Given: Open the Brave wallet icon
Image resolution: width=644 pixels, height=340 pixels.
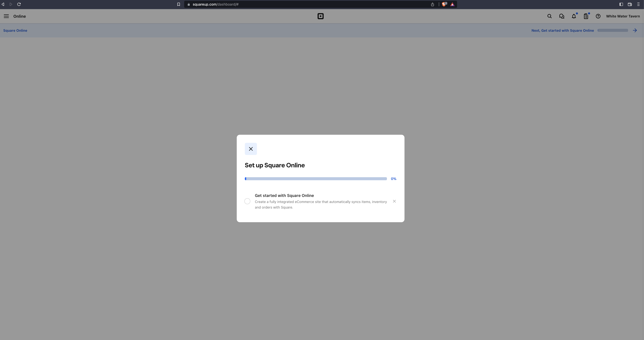Looking at the screenshot, I should (x=630, y=4).
